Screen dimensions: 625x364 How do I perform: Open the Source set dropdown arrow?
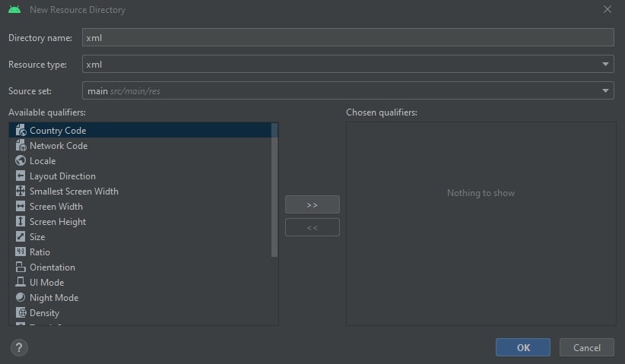pos(605,91)
